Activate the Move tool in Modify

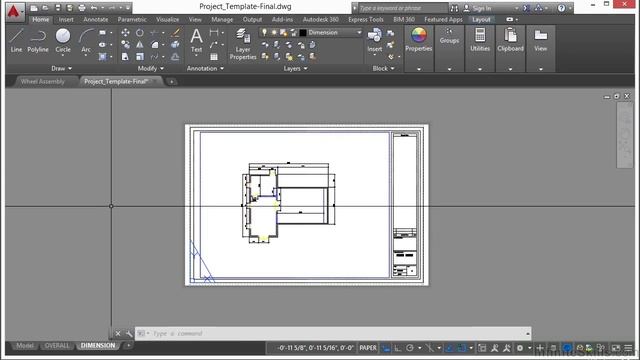(x=125, y=32)
